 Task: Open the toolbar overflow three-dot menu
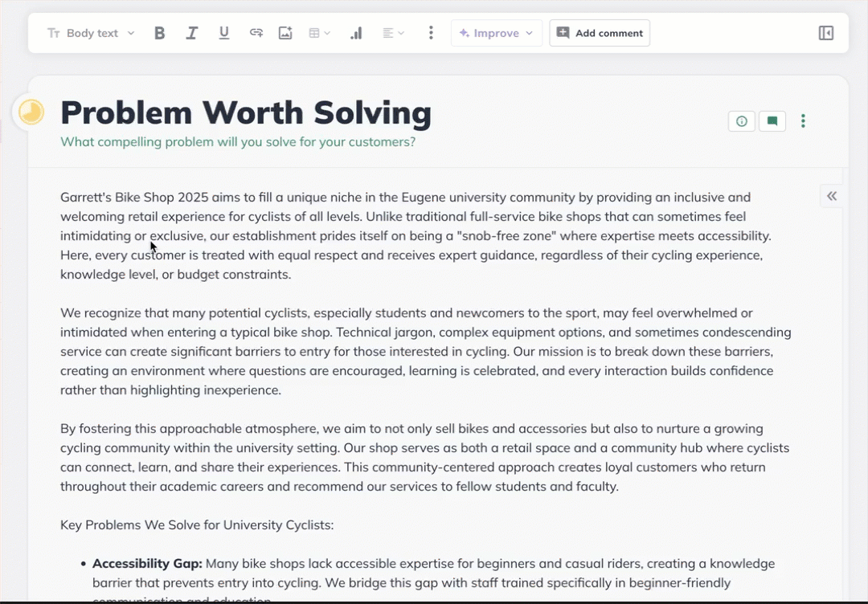click(431, 33)
